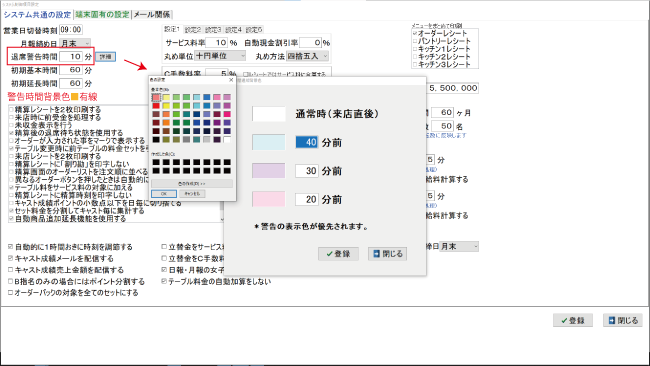The image size is (650, 366).
Task: Toggle パントリーレシート checkbox
Action: 415,41
